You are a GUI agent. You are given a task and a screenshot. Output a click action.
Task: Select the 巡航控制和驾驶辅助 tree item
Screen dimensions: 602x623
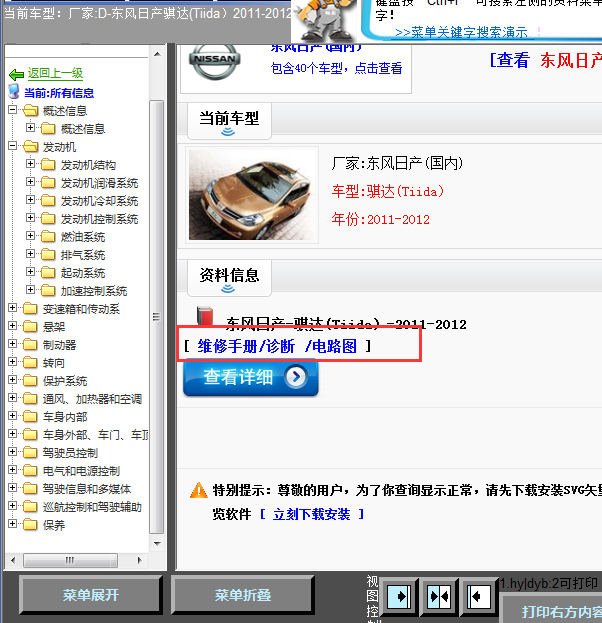[92, 507]
